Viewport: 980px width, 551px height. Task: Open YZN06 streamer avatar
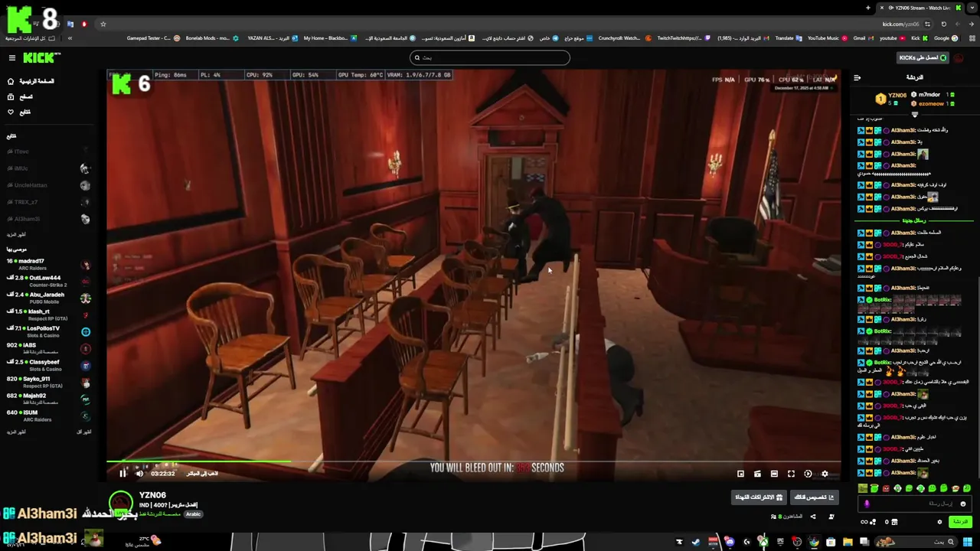(121, 503)
